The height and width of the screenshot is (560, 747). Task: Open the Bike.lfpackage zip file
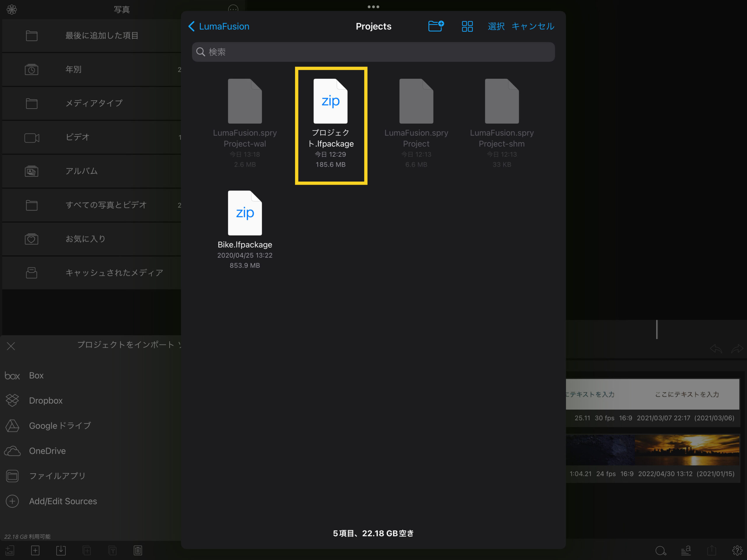[245, 230]
